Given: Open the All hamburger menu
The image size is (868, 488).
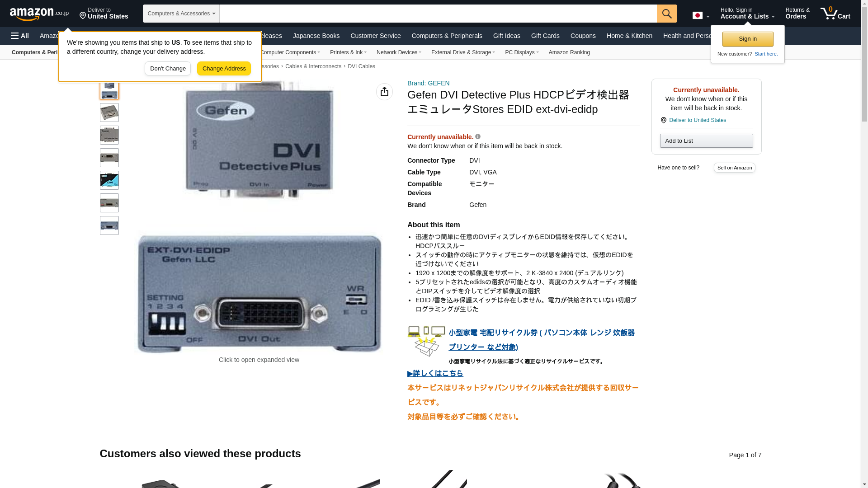Looking at the screenshot, I should tap(20, 36).
